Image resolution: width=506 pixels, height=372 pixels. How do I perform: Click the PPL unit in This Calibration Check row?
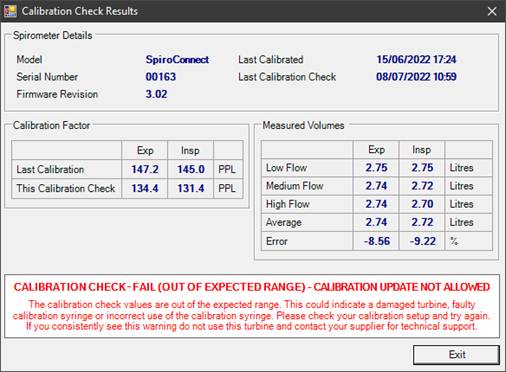(x=227, y=188)
